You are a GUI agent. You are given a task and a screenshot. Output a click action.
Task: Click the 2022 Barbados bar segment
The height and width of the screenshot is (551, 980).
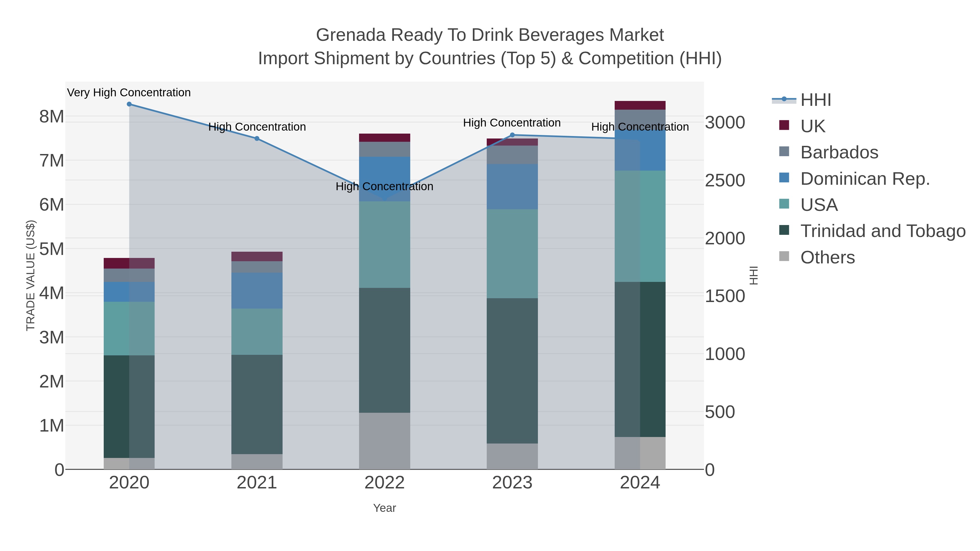(385, 149)
